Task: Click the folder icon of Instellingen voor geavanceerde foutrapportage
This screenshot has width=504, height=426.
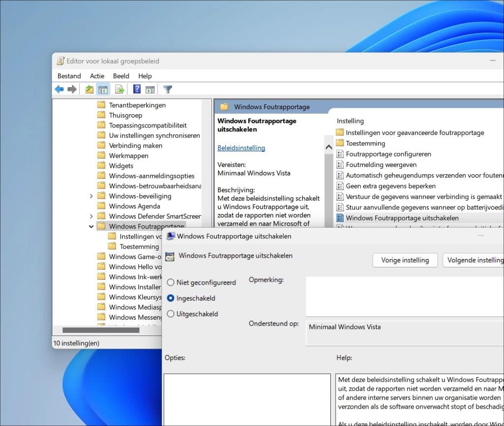Action: pyautogui.click(x=340, y=132)
